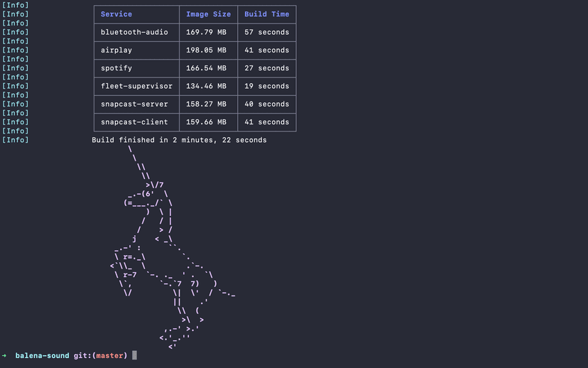Viewport: 588px width, 368px height.
Task: Select the bluetooth-audio service name
Action: pos(134,32)
